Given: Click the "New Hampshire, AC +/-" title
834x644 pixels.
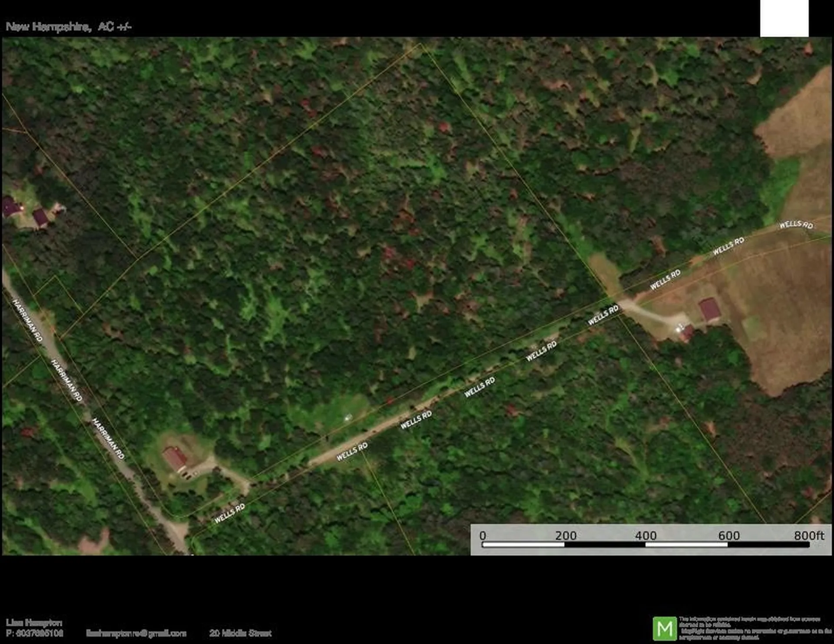Looking at the screenshot, I should tap(68, 26).
